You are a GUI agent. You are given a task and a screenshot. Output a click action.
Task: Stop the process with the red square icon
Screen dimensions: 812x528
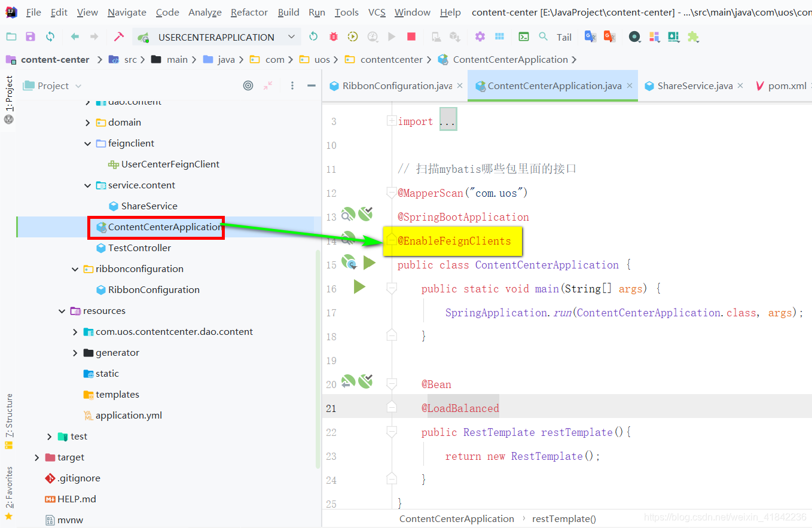coord(411,37)
